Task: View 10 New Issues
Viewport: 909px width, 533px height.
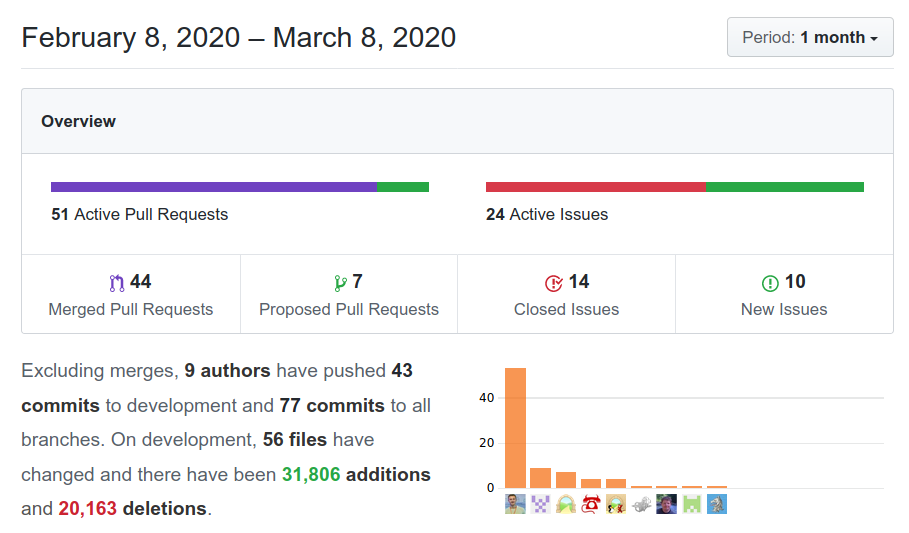Action: pos(784,294)
